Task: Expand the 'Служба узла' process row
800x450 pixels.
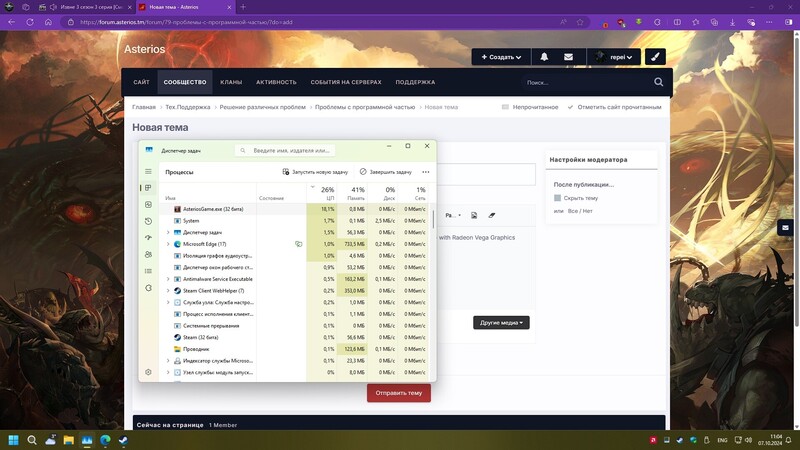Action: tap(168, 302)
